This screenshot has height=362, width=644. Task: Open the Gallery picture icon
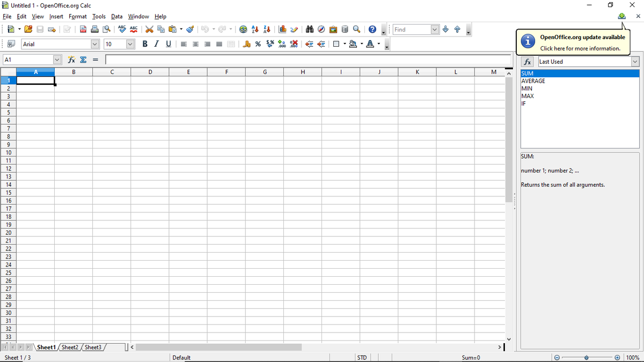[x=333, y=29]
